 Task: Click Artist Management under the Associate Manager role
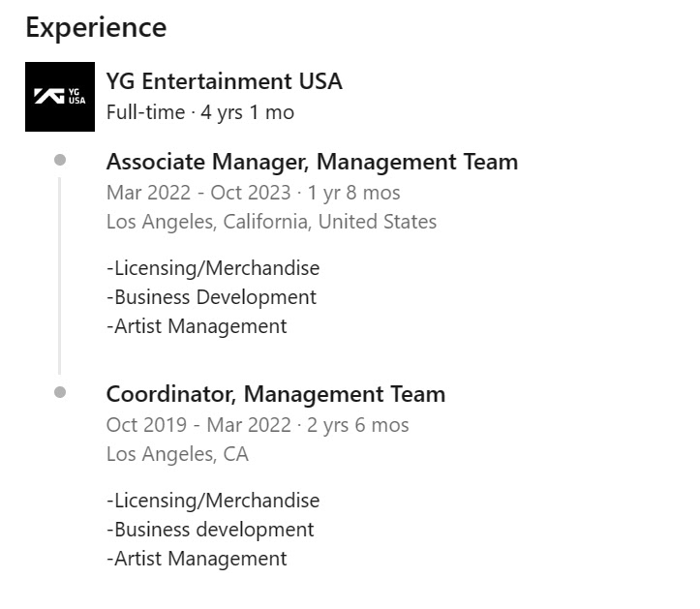[197, 326]
